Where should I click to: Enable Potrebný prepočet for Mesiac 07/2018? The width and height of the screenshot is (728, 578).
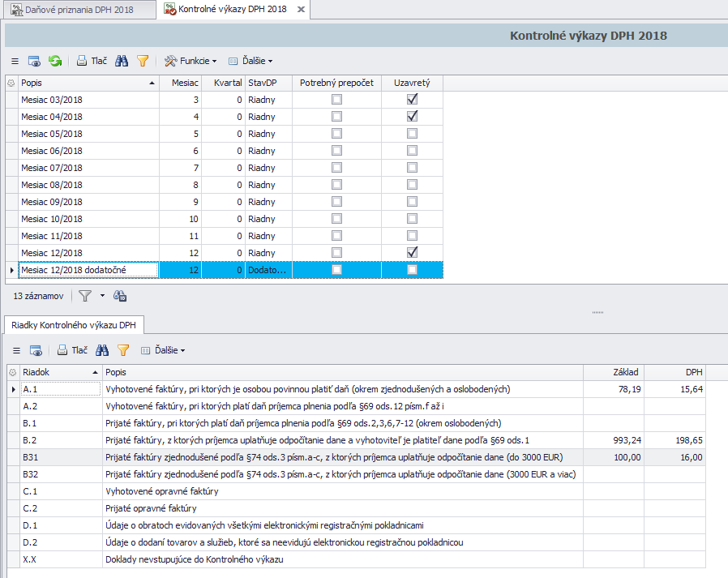(336, 168)
